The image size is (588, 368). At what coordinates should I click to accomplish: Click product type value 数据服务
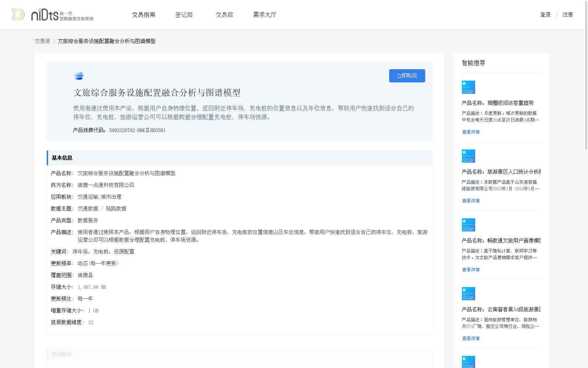tap(88, 220)
